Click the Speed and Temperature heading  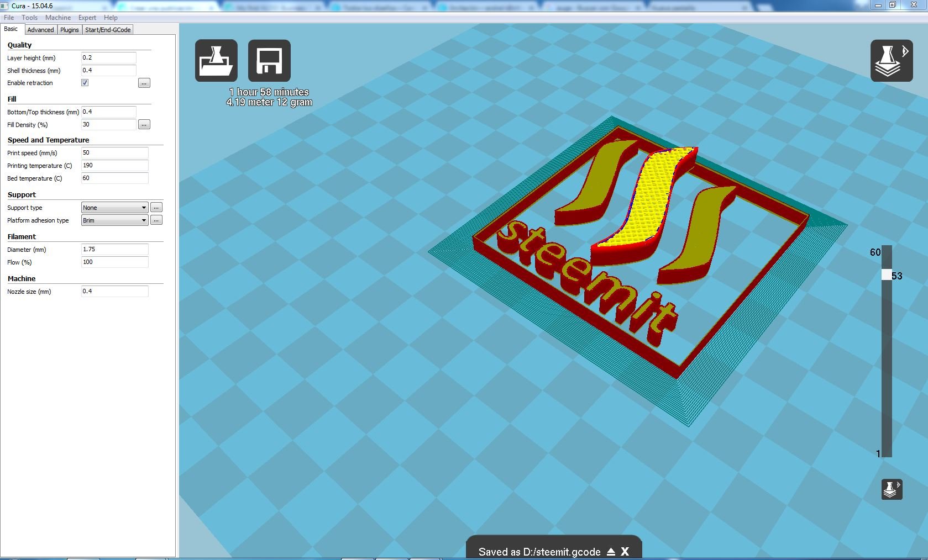[x=48, y=140]
